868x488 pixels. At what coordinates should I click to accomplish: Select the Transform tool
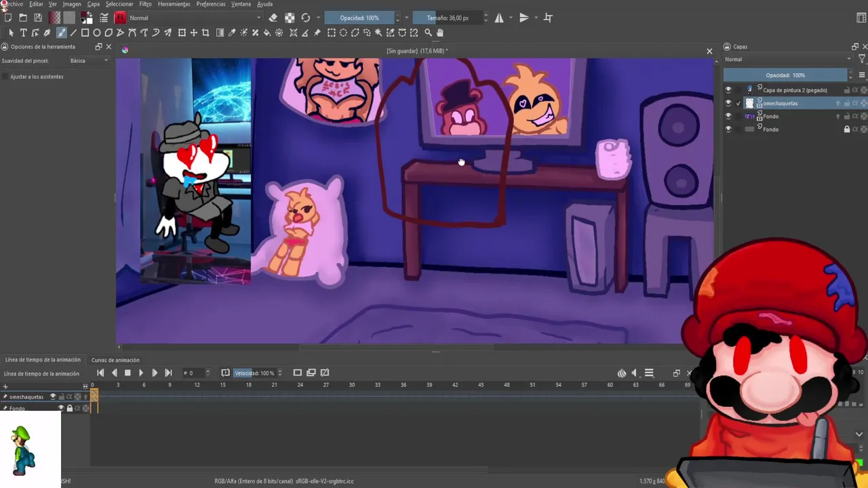182,33
